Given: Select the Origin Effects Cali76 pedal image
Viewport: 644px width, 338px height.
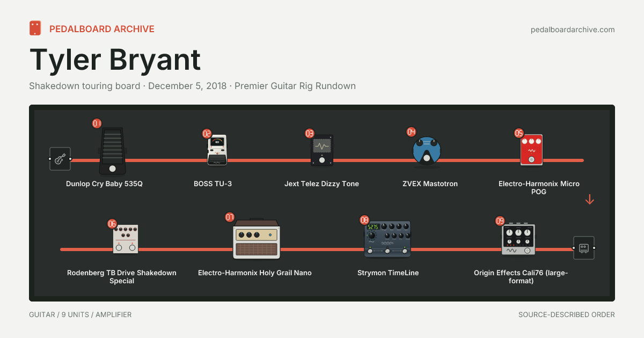Looking at the screenshot, I should [518, 240].
